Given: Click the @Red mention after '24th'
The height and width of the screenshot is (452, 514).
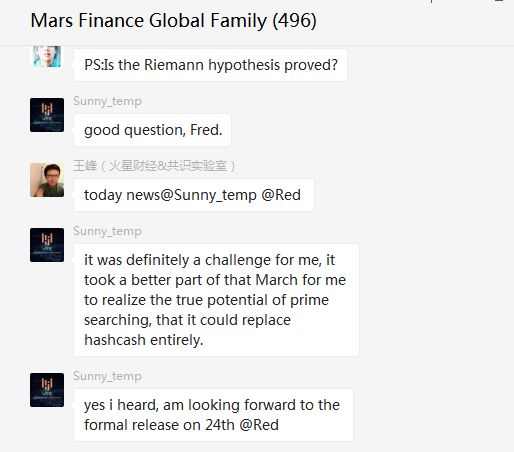Looking at the screenshot, I should (259, 425).
